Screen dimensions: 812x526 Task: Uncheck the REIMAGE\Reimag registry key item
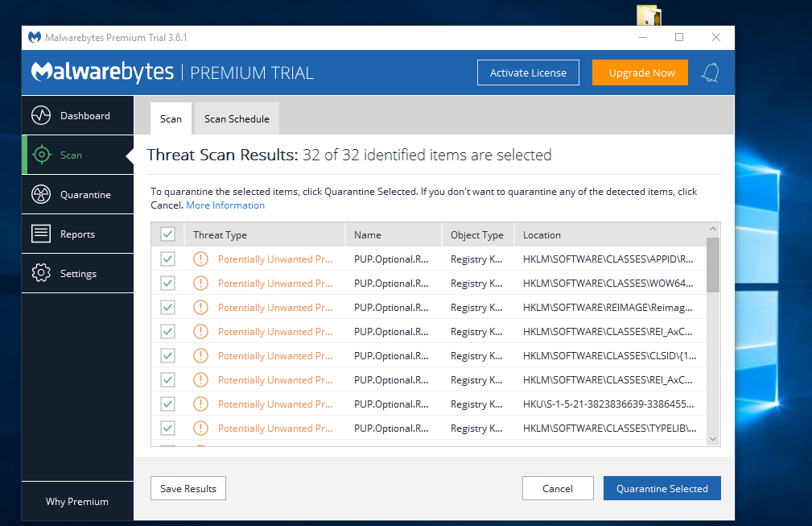tap(167, 308)
